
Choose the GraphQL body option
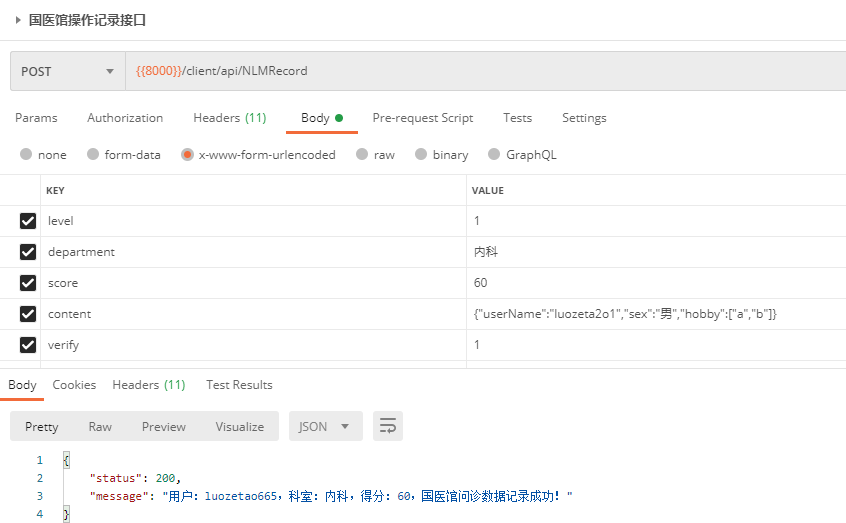click(522, 155)
